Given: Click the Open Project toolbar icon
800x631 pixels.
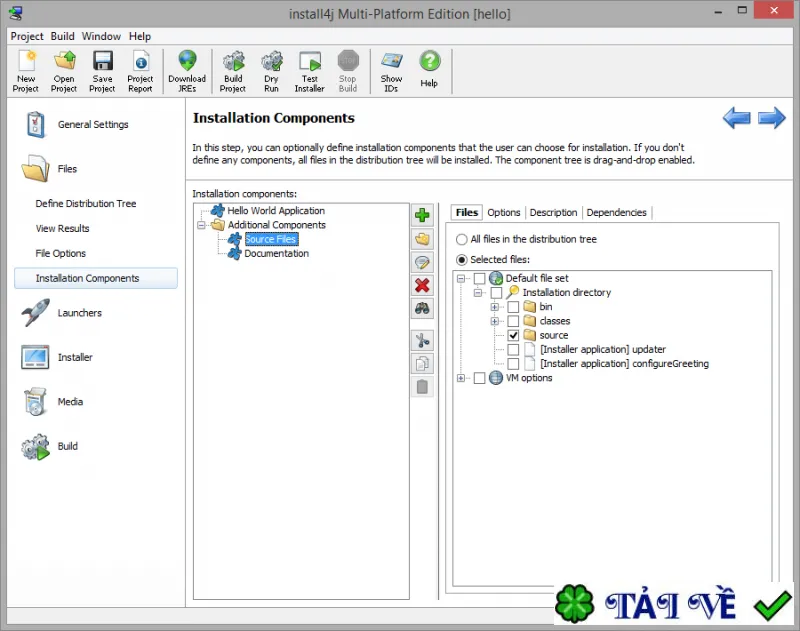Looking at the screenshot, I should 64,71.
